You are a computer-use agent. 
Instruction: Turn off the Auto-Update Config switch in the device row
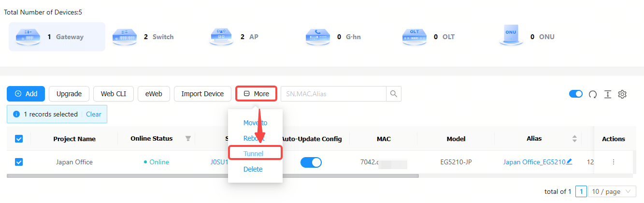click(x=311, y=162)
